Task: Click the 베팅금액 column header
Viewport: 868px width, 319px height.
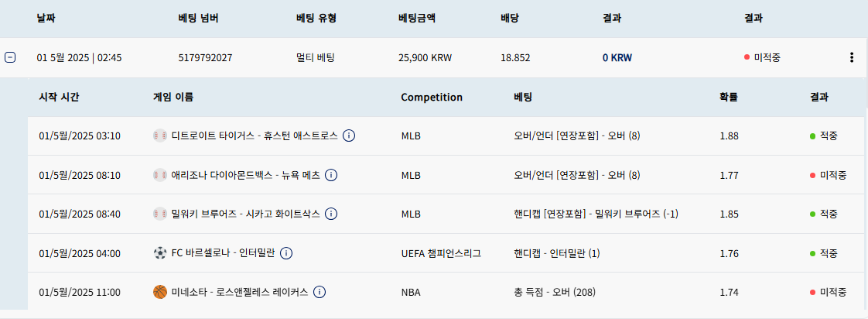Action: click(417, 19)
